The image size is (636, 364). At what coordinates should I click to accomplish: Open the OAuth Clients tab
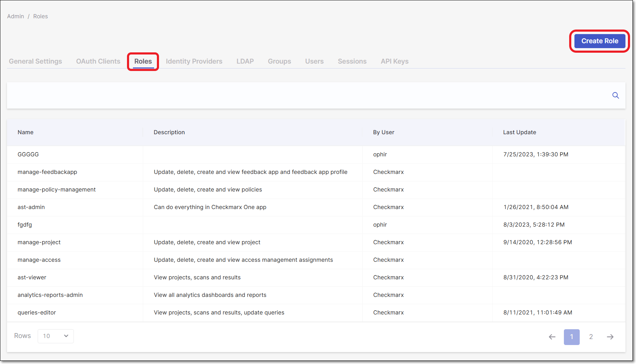point(98,61)
